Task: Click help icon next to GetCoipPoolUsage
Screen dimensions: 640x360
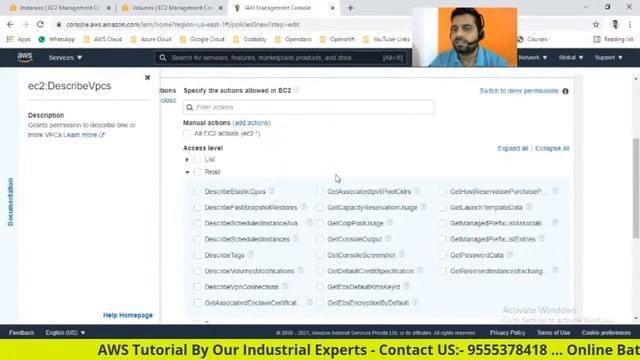Action: 390,222
